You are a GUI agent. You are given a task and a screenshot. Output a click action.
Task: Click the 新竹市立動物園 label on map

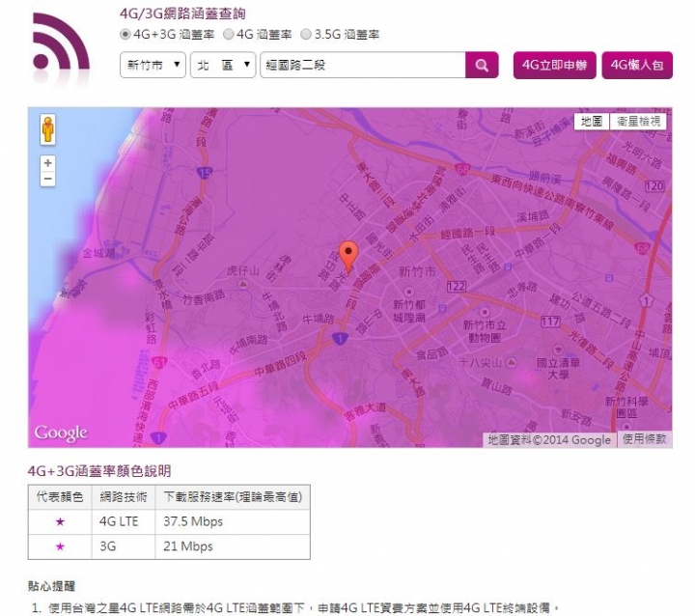click(x=485, y=331)
